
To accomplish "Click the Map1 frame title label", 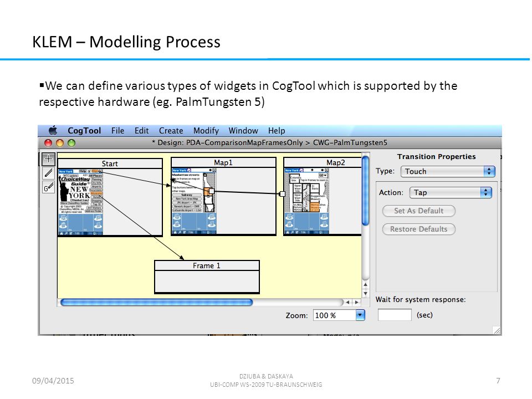I will [223, 162].
